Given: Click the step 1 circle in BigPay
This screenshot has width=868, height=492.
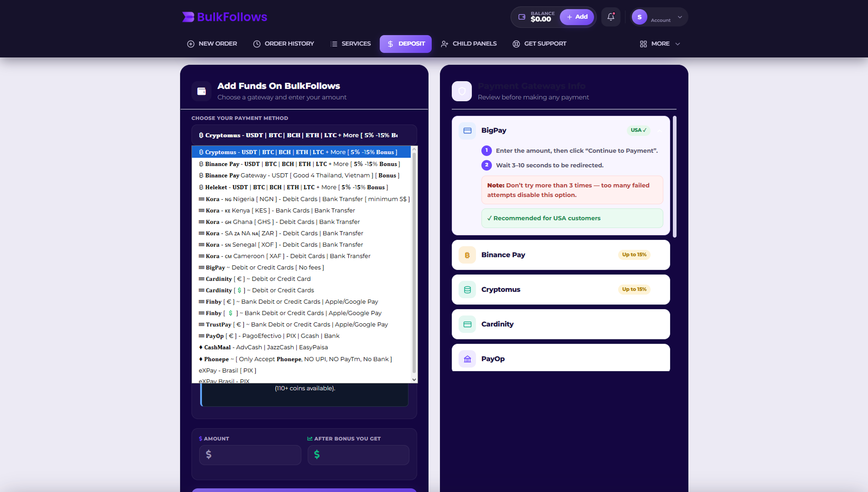Looking at the screenshot, I should 486,150.
